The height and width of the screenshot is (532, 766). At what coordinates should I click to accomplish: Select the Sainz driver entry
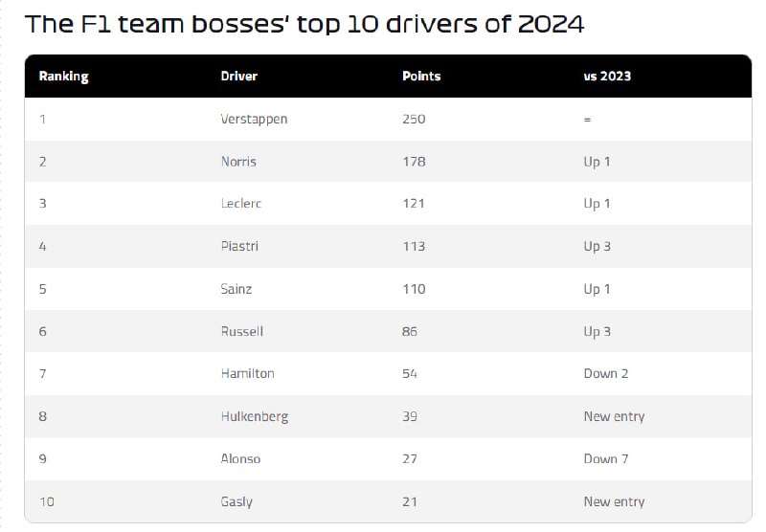[236, 289]
